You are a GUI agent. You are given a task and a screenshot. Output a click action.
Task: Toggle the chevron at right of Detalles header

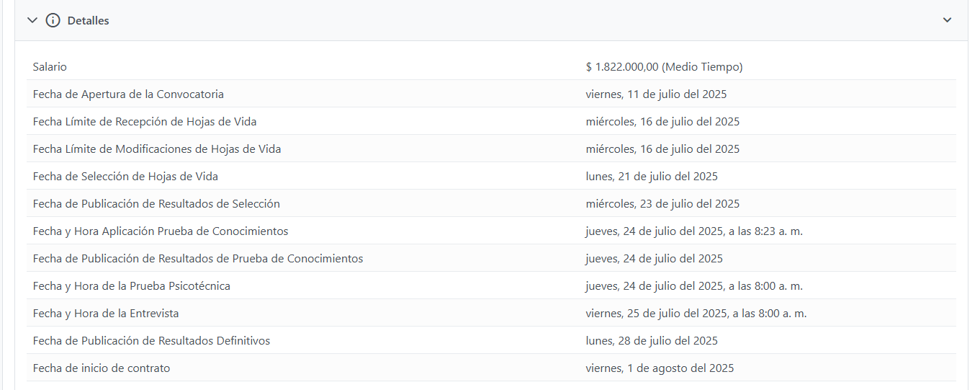(x=947, y=20)
